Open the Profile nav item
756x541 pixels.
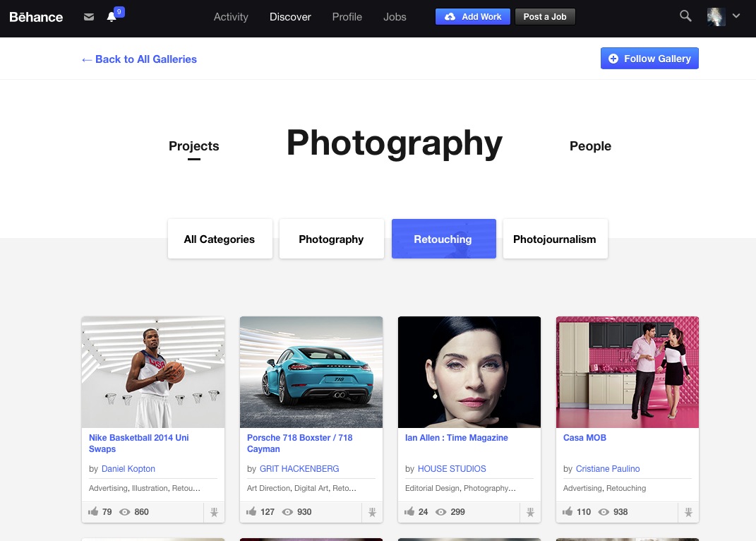[347, 17]
